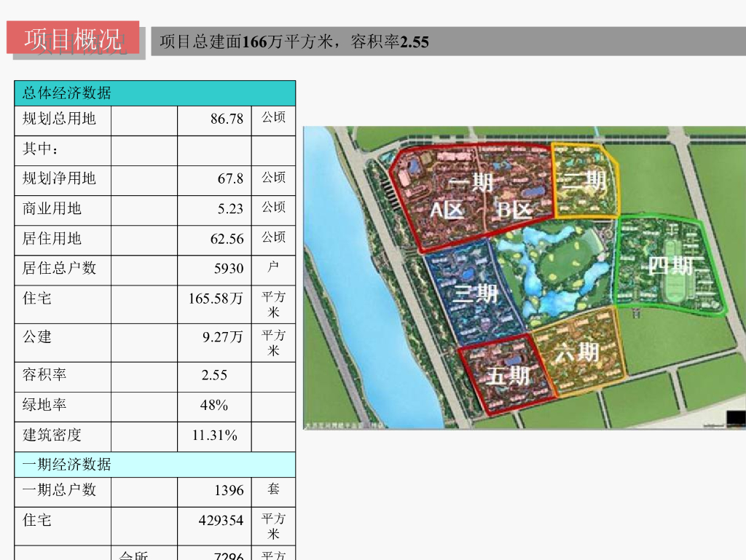Image resolution: width=746 pixels, height=560 pixels.
Task: Click the 容积率 label in table
Action: [44, 374]
